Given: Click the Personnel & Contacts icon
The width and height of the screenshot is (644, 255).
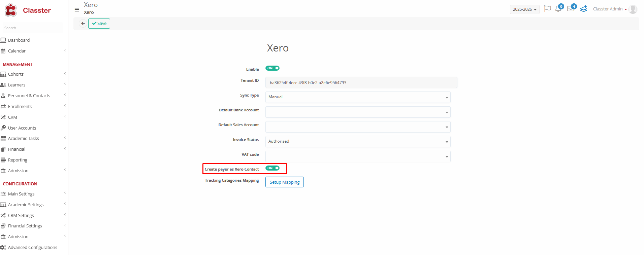Looking at the screenshot, I should [3, 96].
